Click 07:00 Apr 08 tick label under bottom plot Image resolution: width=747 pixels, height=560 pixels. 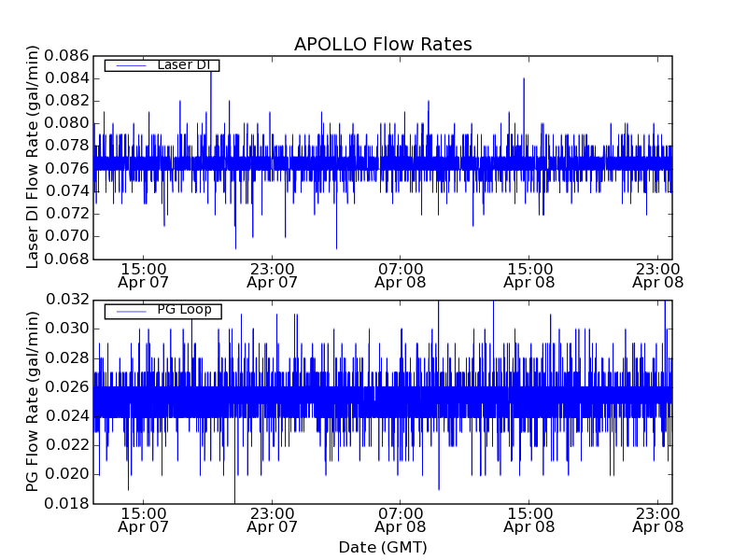coord(401,519)
